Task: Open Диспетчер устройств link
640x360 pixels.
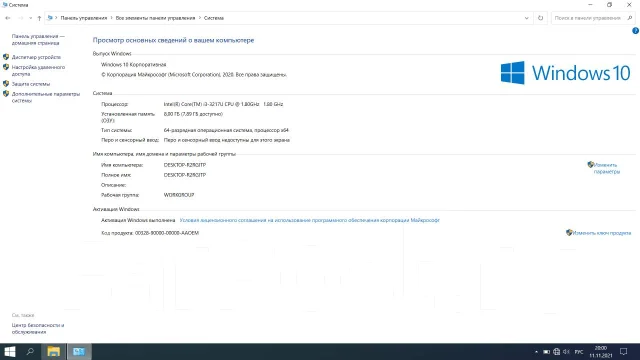Action: click(x=36, y=57)
